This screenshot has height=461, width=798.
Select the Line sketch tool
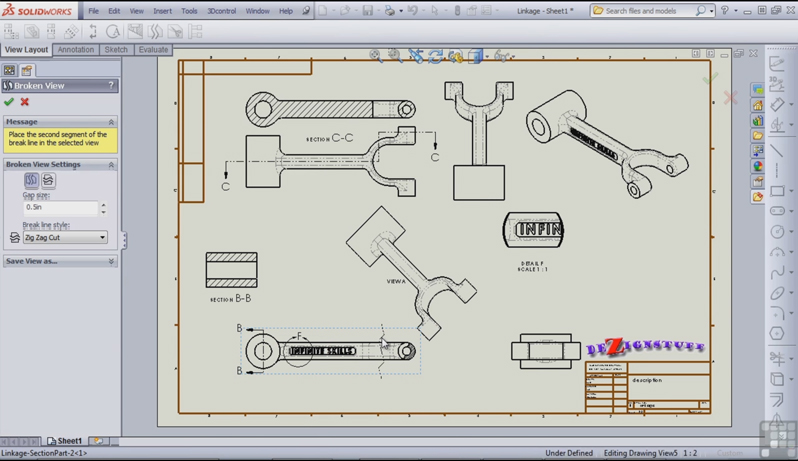pos(777,151)
